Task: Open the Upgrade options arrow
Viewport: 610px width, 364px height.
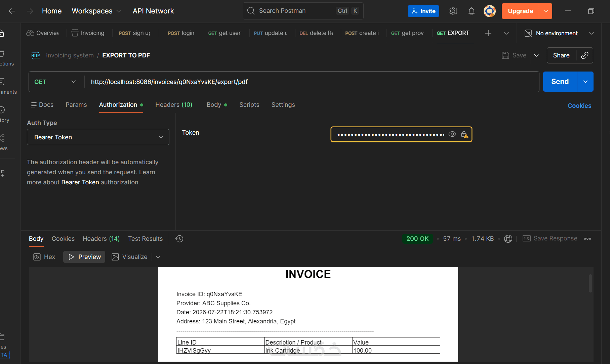Action: [x=546, y=11]
